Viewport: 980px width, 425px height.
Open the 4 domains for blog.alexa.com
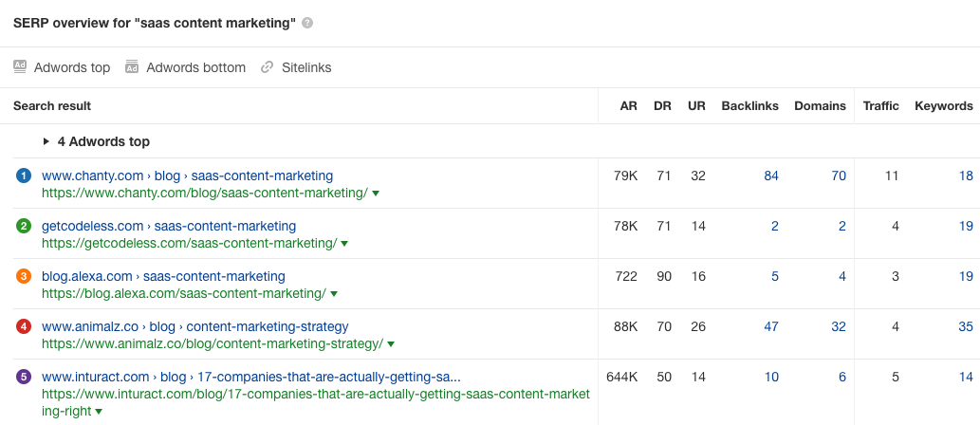click(x=842, y=276)
